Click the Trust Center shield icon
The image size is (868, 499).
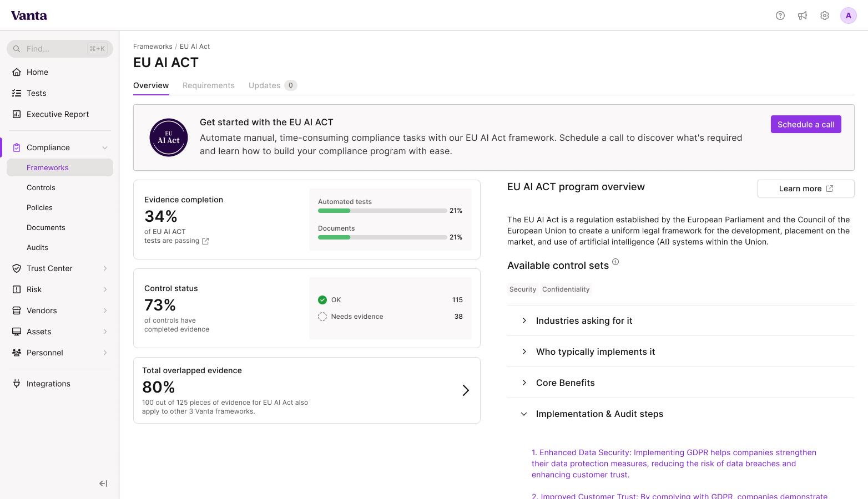coord(17,268)
